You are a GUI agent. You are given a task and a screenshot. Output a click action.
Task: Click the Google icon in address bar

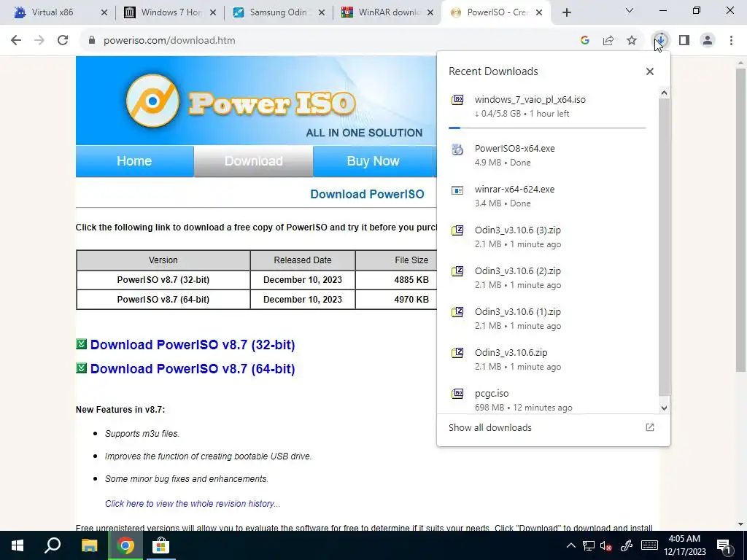(585, 41)
